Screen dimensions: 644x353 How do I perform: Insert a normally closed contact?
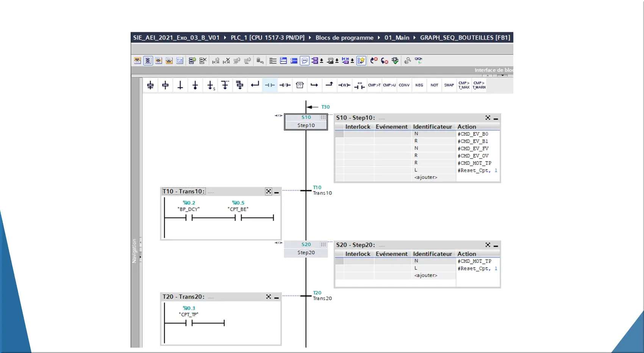tap(285, 85)
